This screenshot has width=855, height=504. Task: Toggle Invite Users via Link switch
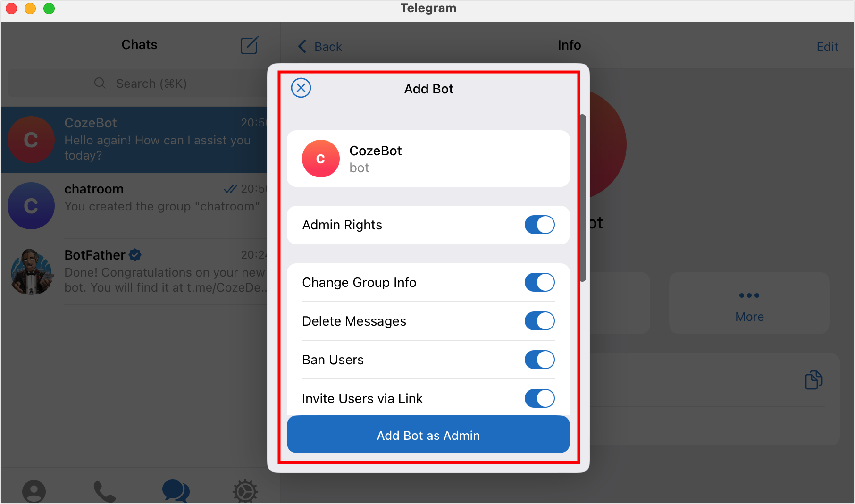[x=539, y=398]
